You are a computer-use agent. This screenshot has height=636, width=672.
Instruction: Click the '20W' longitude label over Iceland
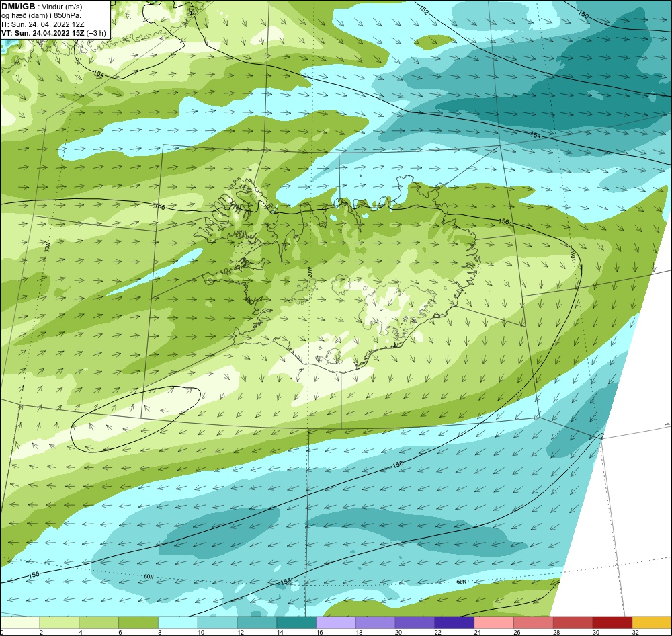tap(309, 272)
